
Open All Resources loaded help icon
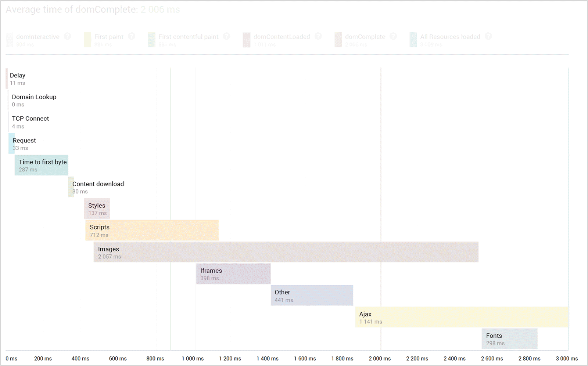click(488, 36)
